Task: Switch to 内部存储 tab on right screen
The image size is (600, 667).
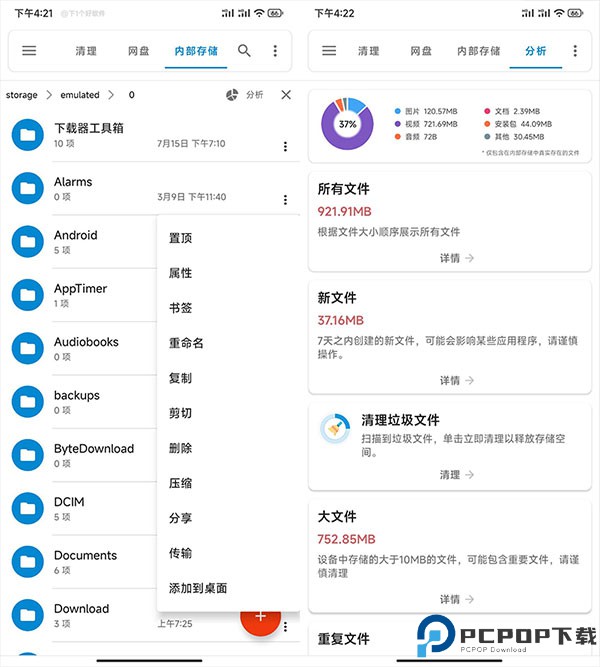Action: 478,51
